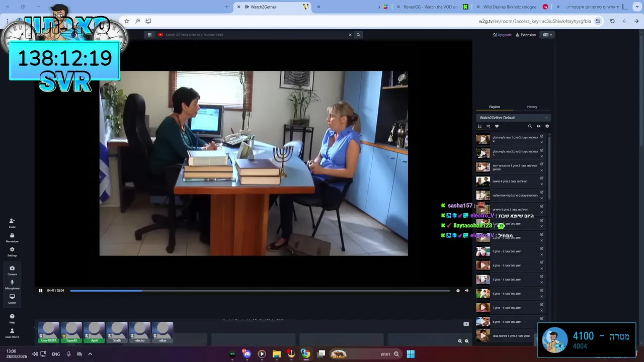Close the Watch2Gether browser tab
644x362 pixels.
[238, 7]
